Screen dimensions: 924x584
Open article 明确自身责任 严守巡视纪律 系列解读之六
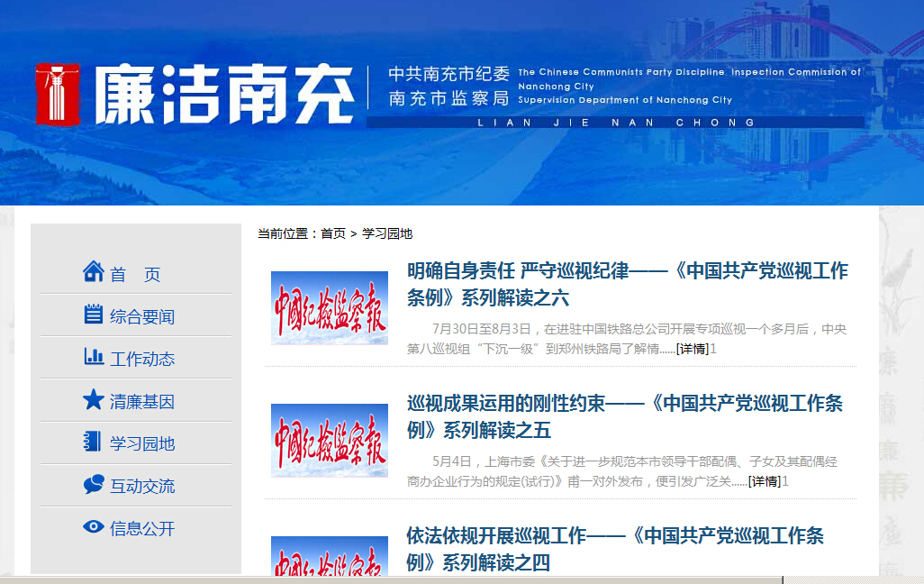[627, 284]
